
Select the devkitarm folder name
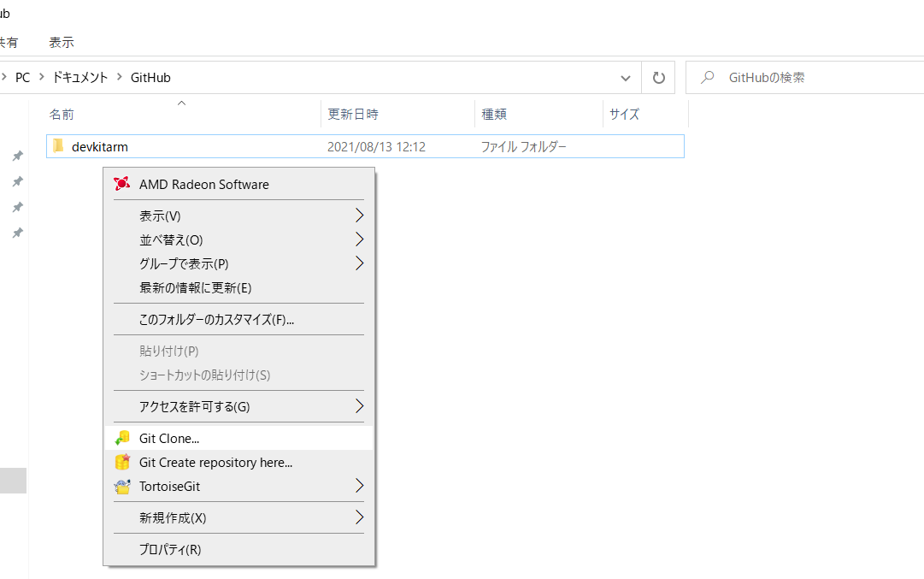(100, 147)
